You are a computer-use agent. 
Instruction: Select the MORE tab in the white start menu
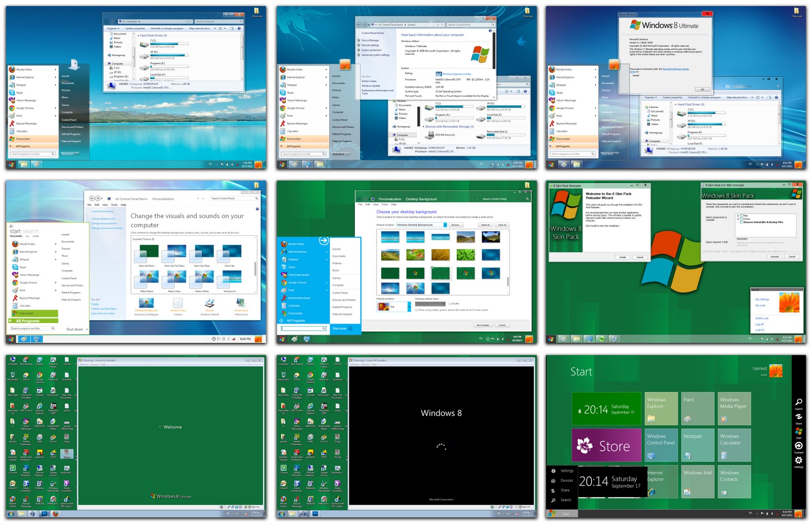(36, 236)
